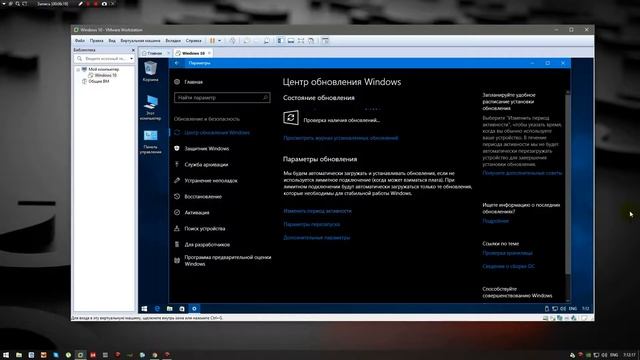
Task: Click the host taskbar ENG language indicator
Action: (x=613, y=355)
